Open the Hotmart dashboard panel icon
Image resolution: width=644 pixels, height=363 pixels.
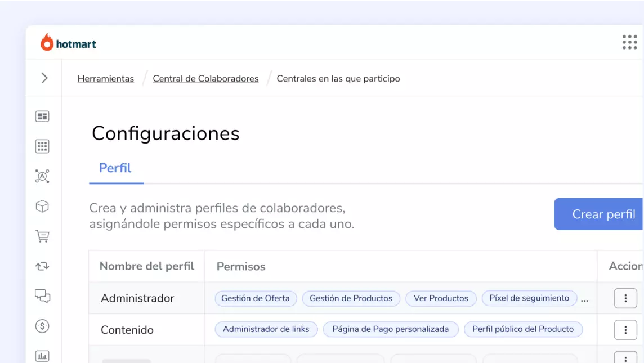43,115
